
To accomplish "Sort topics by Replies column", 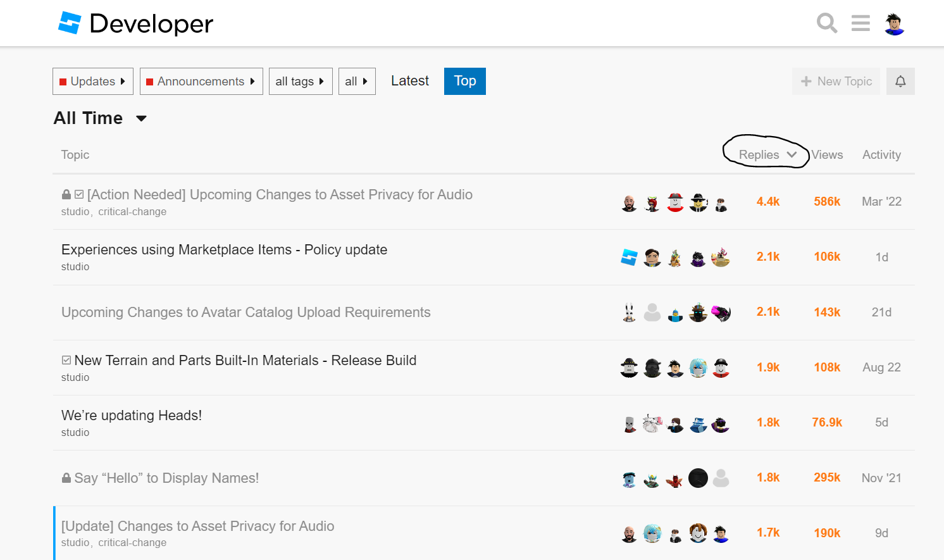I will pos(767,154).
